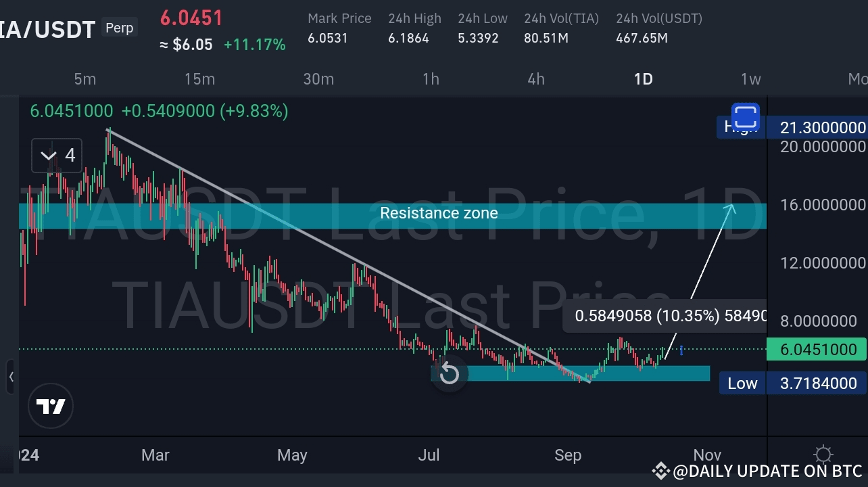The width and height of the screenshot is (868, 487).
Task: Click the +11.17% change percentage
Action: coord(255,45)
